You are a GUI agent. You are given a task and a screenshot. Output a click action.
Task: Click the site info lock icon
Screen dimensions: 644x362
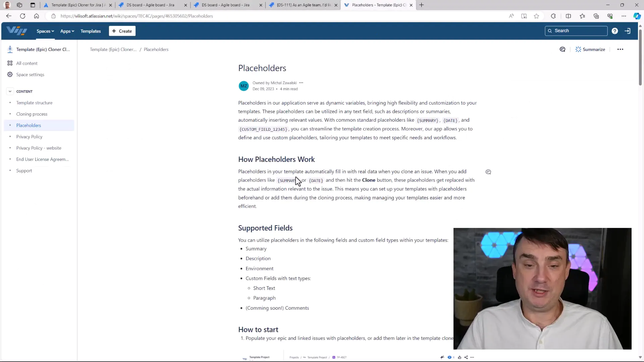click(53, 16)
